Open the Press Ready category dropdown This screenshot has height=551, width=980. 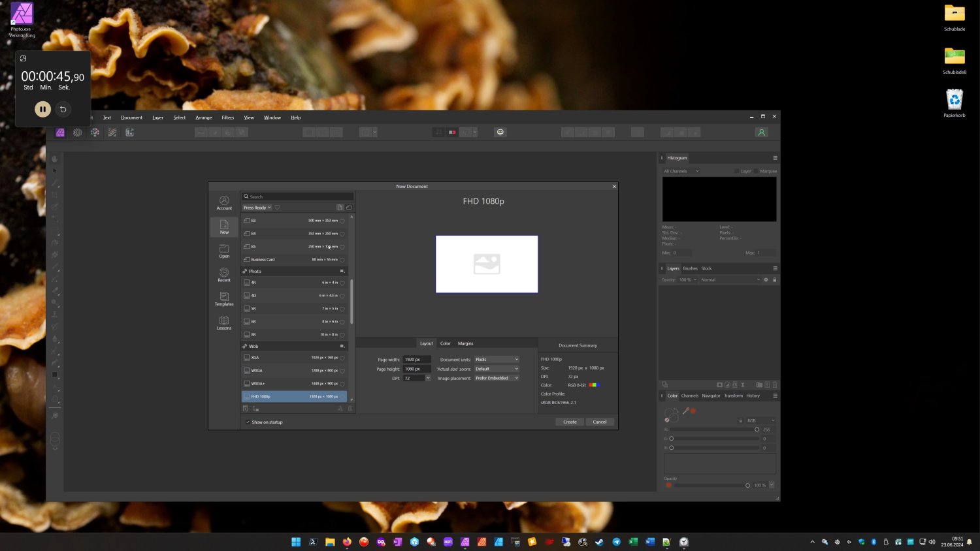point(257,208)
